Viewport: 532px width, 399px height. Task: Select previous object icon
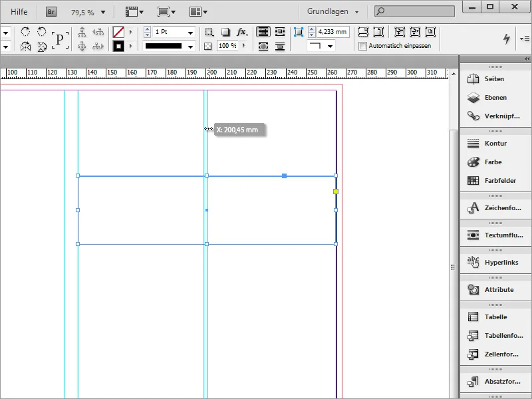click(x=98, y=32)
